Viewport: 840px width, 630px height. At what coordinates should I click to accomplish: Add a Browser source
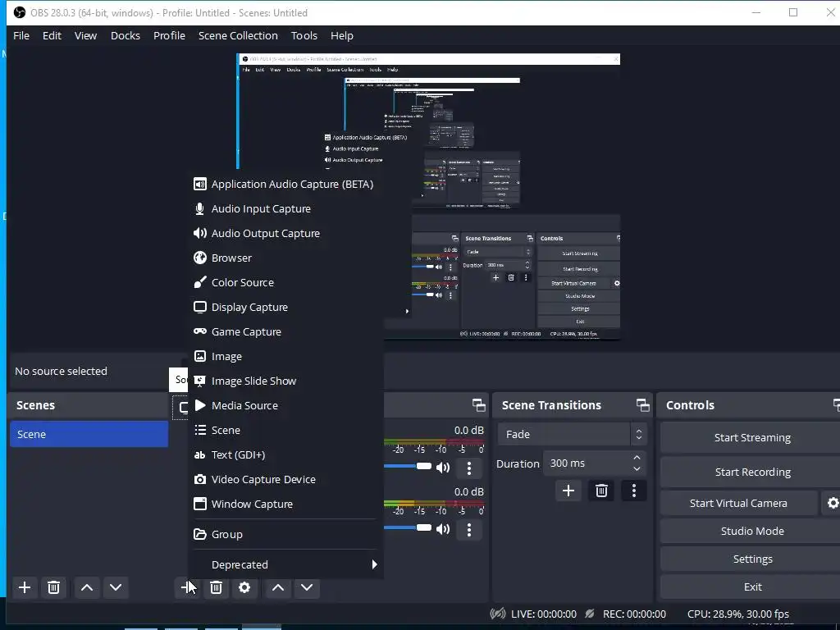click(285, 258)
